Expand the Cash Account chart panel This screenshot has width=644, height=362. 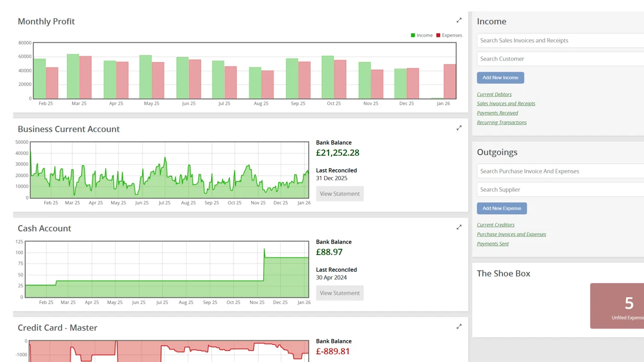(x=459, y=227)
